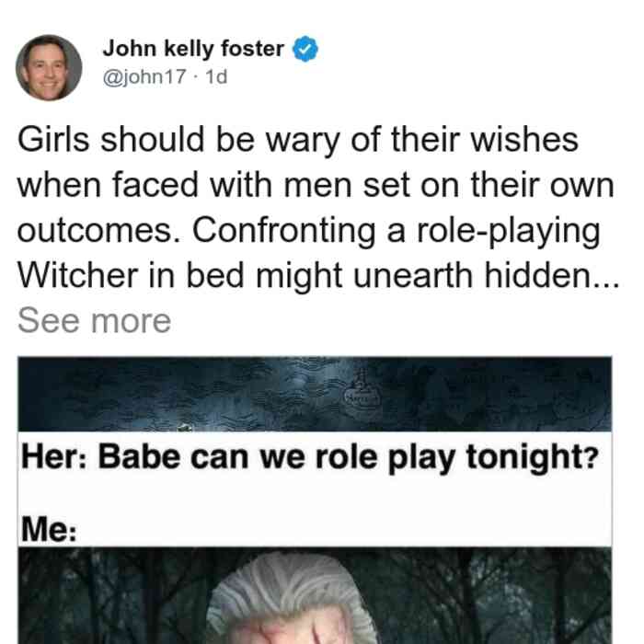This screenshot has height=644, width=644.
Task: Open the John kelly foster display name
Action: (193, 49)
